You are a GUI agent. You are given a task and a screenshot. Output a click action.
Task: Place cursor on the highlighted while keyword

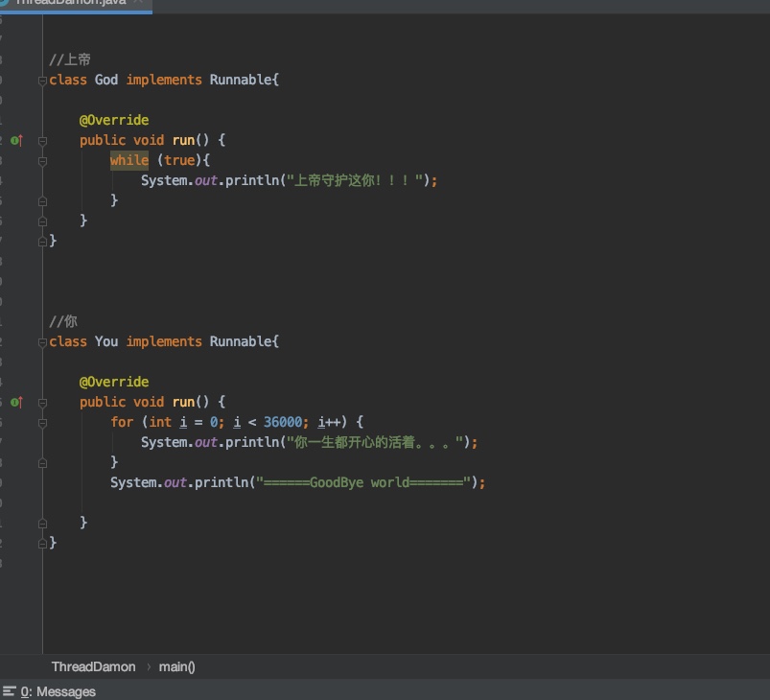tap(128, 160)
